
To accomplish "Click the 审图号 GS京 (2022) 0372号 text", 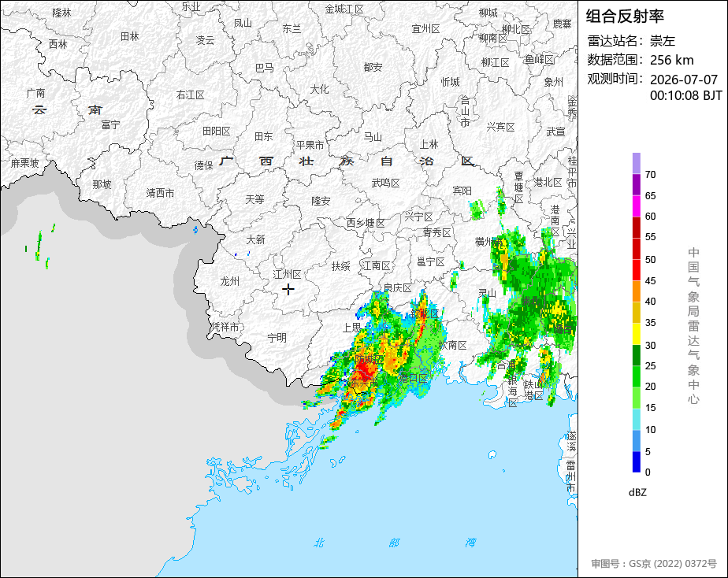I will 654,564.
